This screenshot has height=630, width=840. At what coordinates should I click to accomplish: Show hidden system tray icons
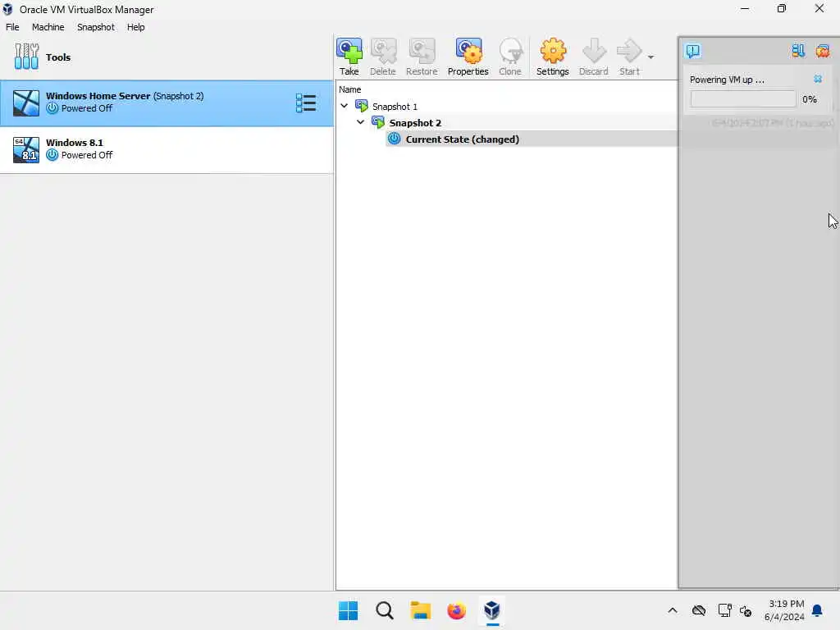pos(673,610)
